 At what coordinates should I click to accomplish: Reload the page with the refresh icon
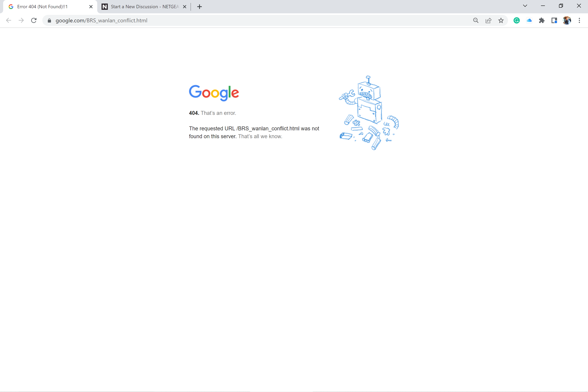pos(34,21)
